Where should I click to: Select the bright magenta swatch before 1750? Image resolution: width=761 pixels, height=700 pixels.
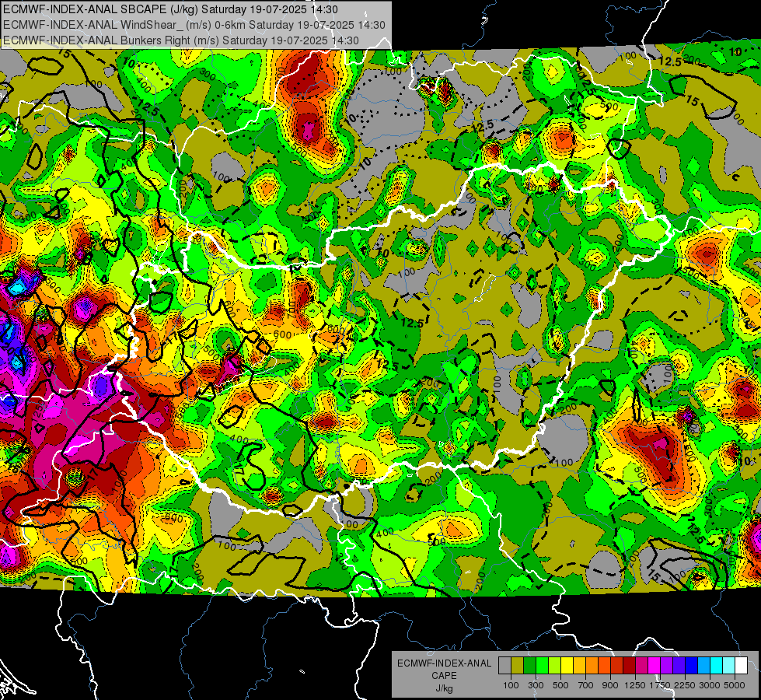tap(655, 665)
